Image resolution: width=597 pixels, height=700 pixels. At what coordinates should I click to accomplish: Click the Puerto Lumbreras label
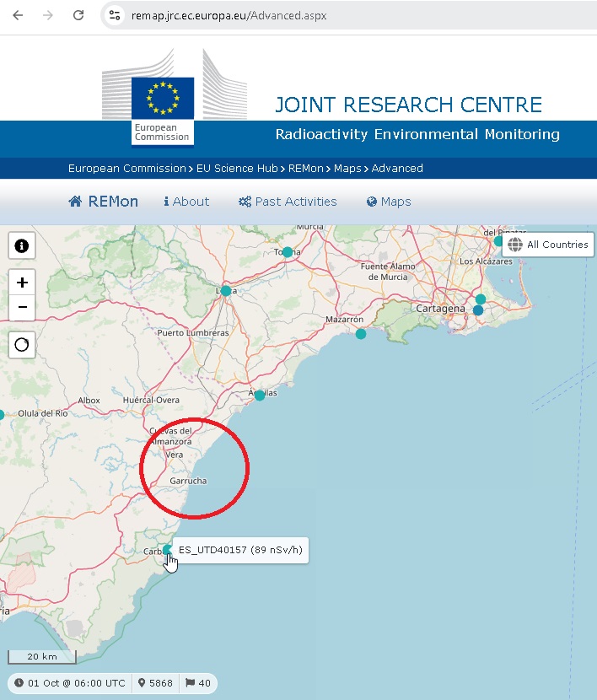(193, 332)
